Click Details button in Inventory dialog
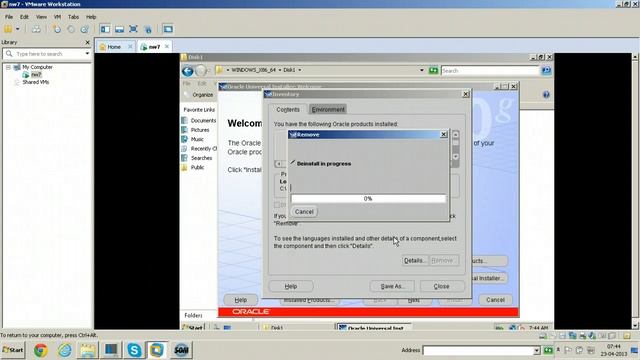The image size is (640, 360). click(x=414, y=260)
